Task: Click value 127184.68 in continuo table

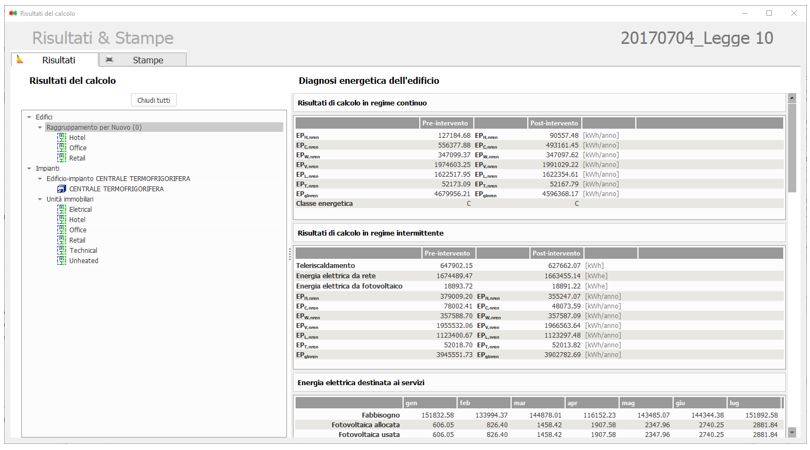Action: [454, 135]
